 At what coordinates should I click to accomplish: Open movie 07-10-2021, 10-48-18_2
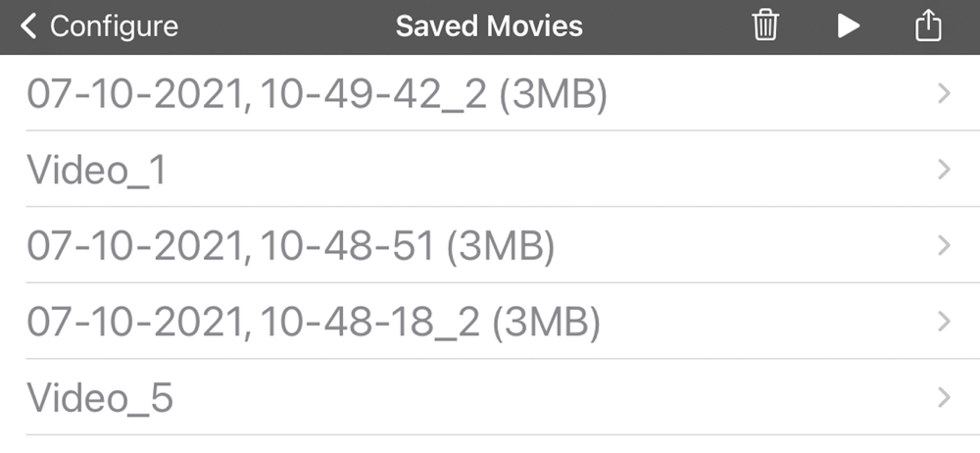tap(490, 321)
